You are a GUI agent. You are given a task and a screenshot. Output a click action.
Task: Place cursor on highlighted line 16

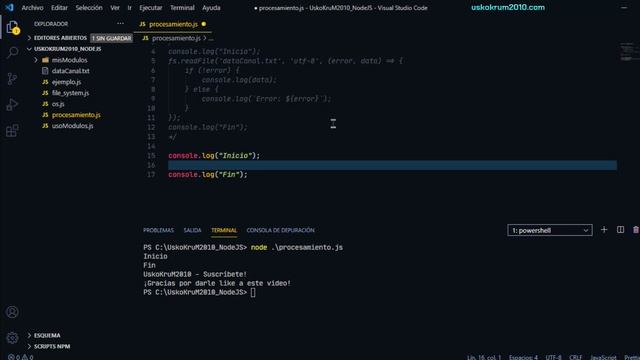tap(392, 165)
